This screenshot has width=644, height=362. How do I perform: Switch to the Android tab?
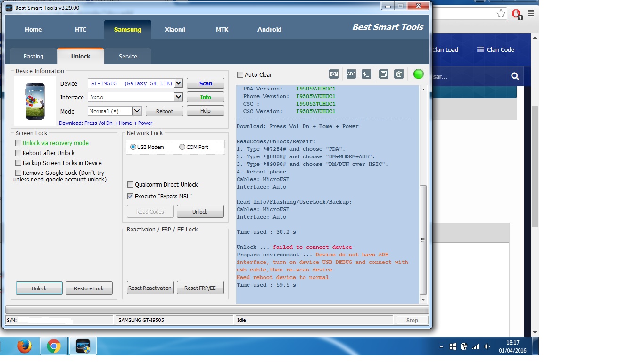coord(269,29)
